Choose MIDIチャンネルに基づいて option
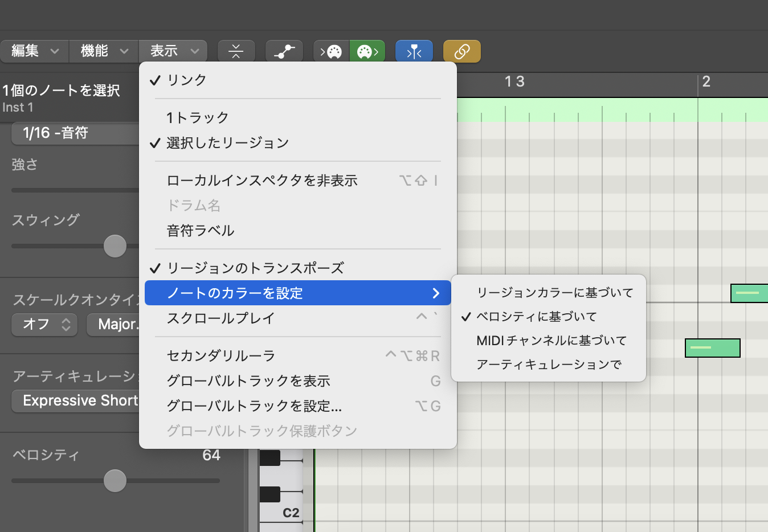 click(x=551, y=341)
